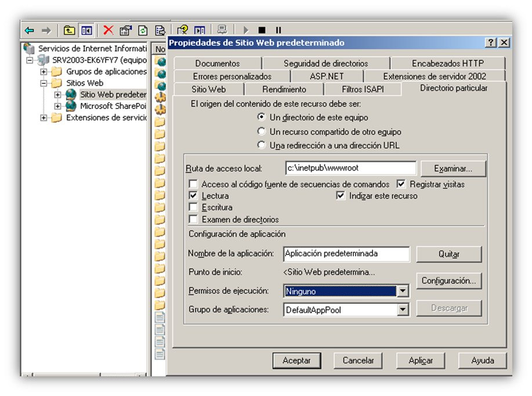
Task: Toggle the console tree show/hide icon
Action: pyautogui.click(x=86, y=31)
